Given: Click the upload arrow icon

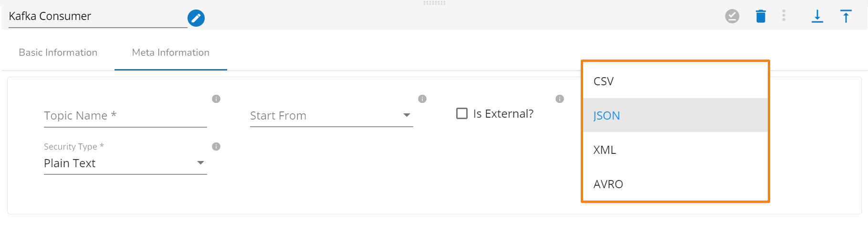Looking at the screenshot, I should [846, 16].
